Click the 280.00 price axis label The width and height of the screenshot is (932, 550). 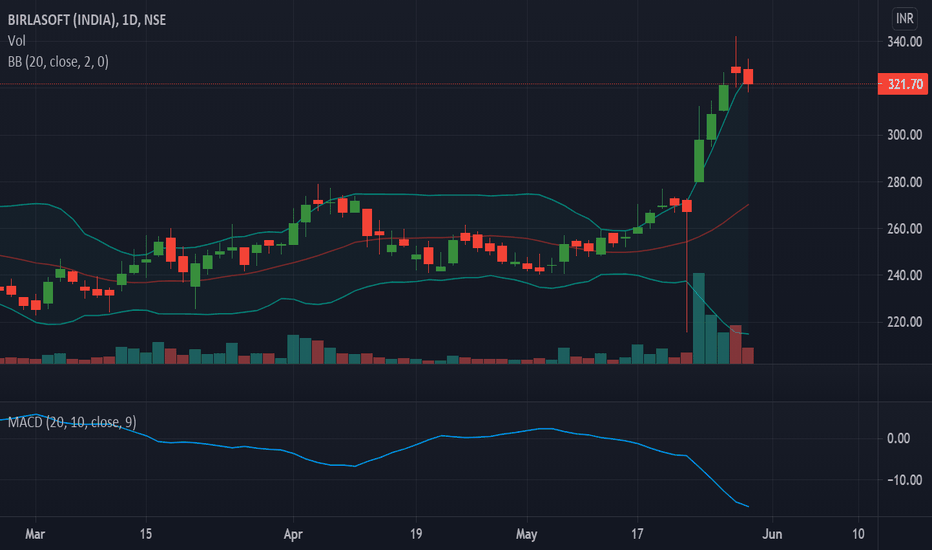[905, 182]
